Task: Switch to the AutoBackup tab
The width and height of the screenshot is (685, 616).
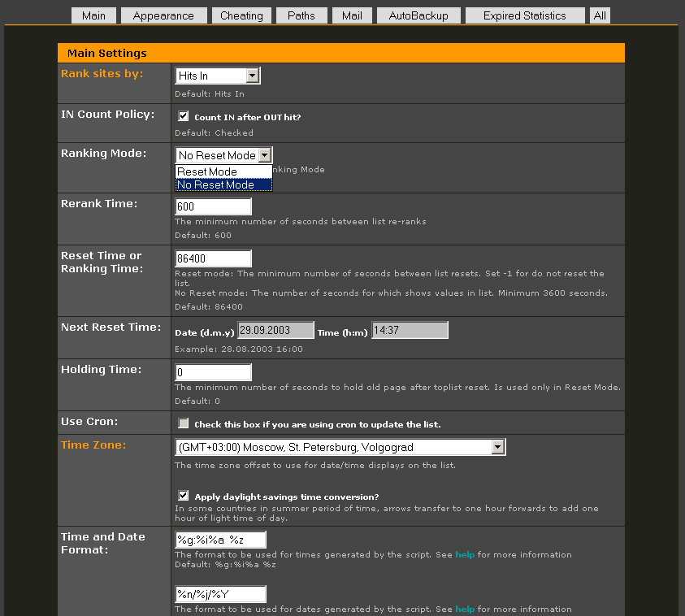Action: [x=418, y=15]
